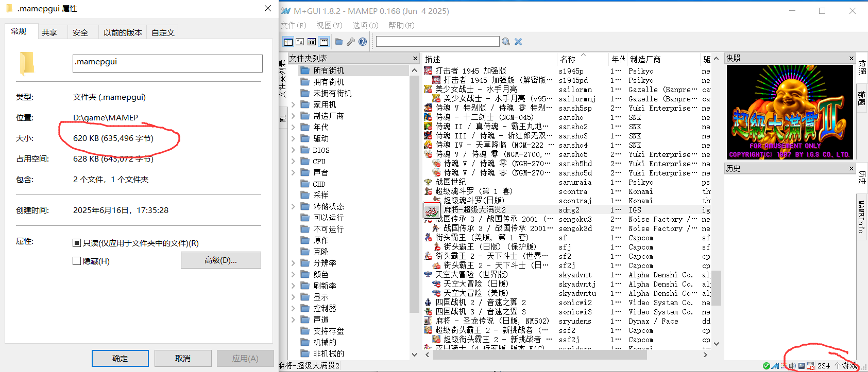
Task: Select the vertical 标题 side tab
Action: click(x=861, y=97)
